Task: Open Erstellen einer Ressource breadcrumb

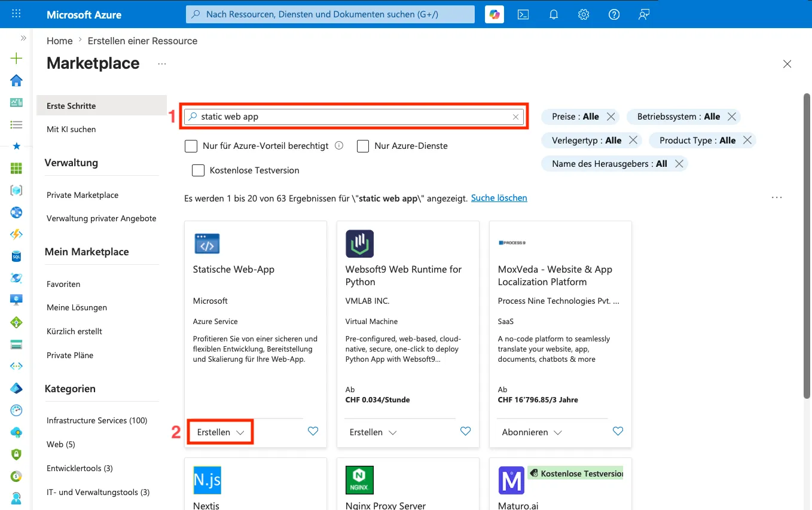Action: point(142,41)
